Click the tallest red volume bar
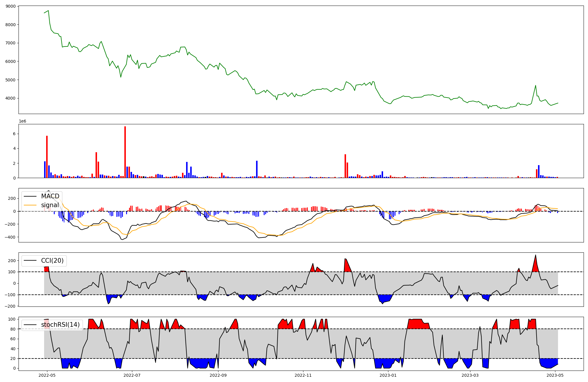The height and width of the screenshot is (382, 588). [125, 152]
